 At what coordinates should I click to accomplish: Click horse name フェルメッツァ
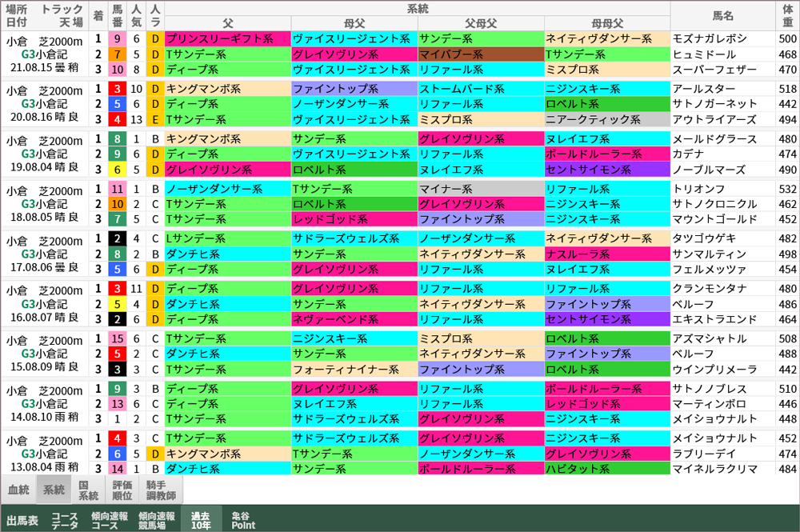tap(709, 270)
